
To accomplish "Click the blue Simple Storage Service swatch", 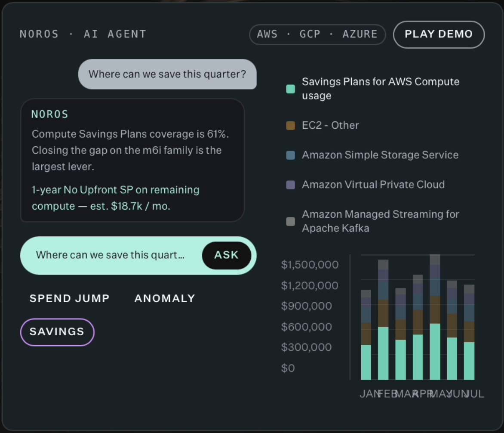I will [x=291, y=155].
